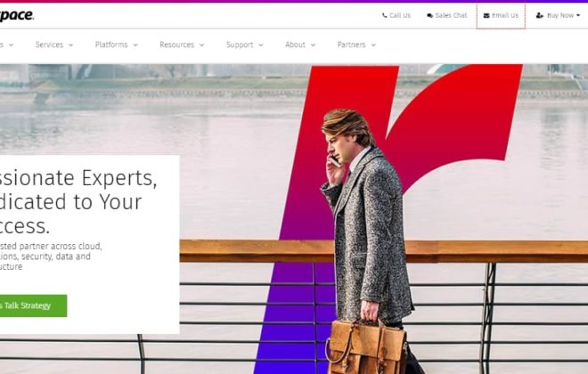
Task: Click the Email Us link text
Action: 505,15
